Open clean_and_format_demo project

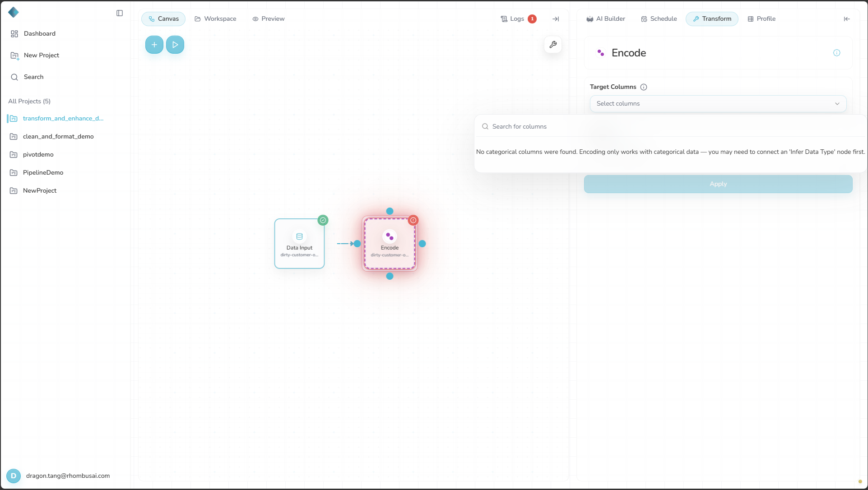pos(58,137)
